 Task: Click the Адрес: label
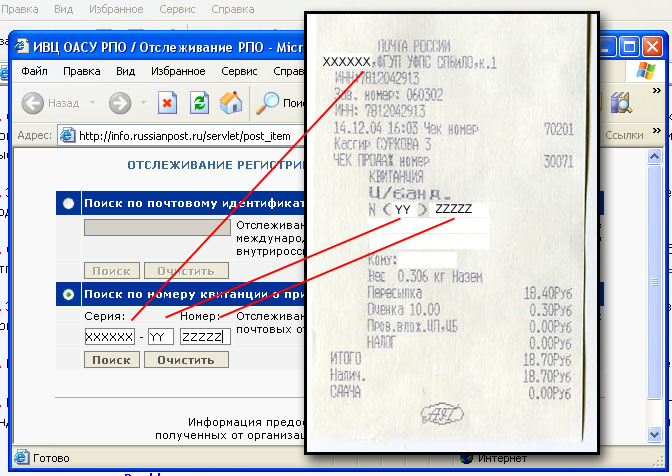pyautogui.click(x=35, y=135)
